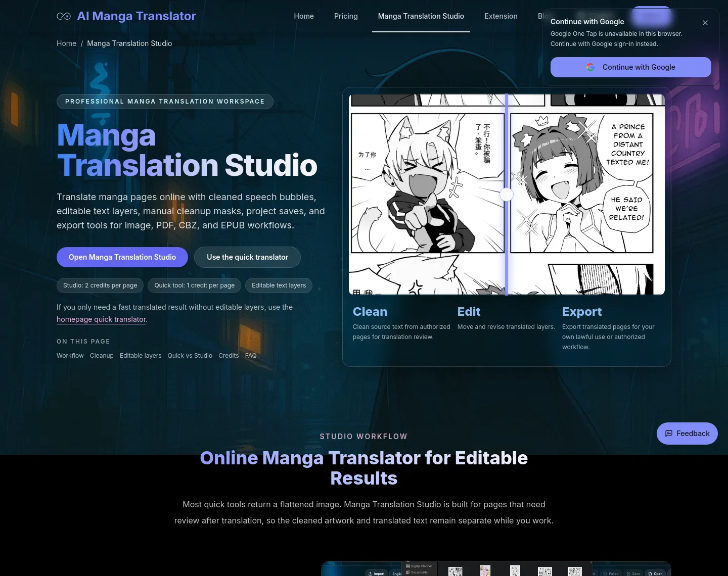
Task: Click the 'Professional Manga Translation Workspace' badge
Action: click(165, 102)
